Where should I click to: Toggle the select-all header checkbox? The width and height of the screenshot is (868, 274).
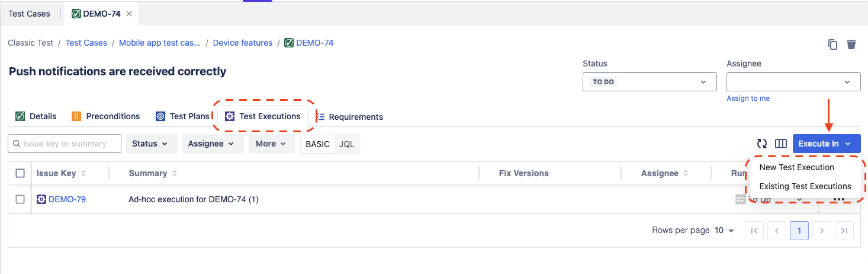point(20,173)
